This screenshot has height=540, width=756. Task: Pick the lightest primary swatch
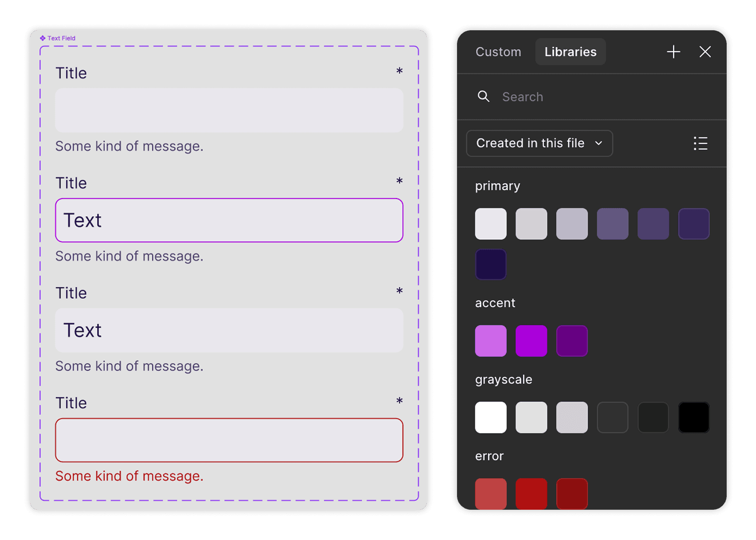tap(491, 224)
